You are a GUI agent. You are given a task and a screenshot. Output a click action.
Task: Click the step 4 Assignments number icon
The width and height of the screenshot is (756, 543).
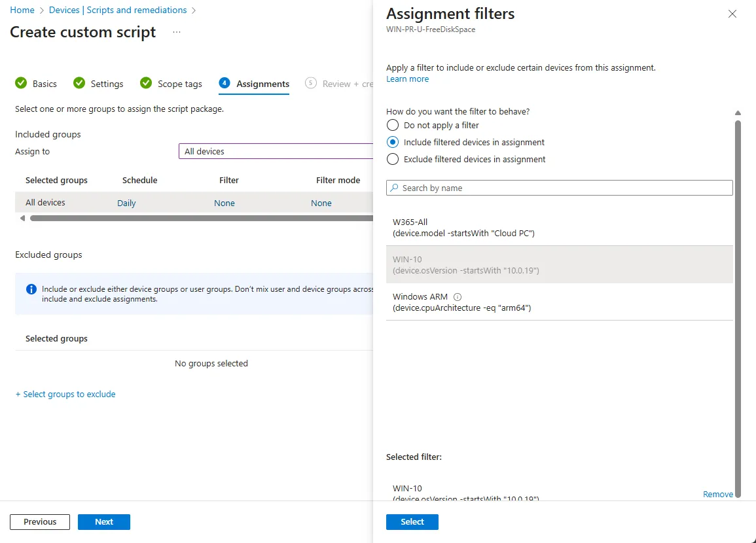click(225, 83)
